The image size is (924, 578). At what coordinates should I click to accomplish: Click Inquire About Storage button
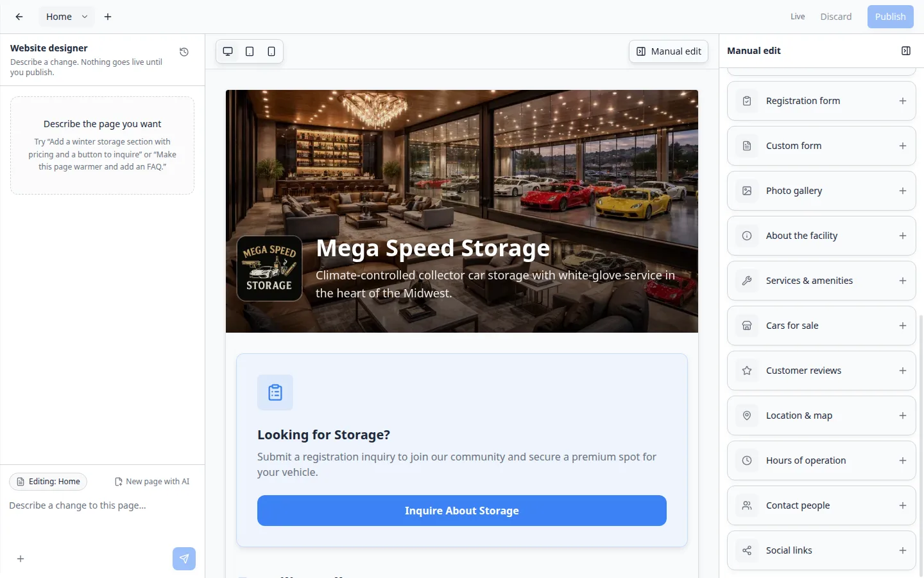(x=462, y=511)
